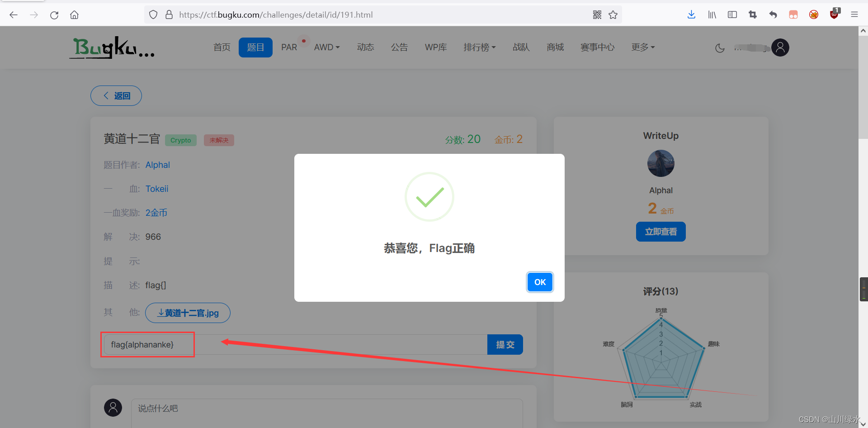Image resolution: width=868 pixels, height=428 pixels.
Task: Click the flag input field
Action: 295,345
